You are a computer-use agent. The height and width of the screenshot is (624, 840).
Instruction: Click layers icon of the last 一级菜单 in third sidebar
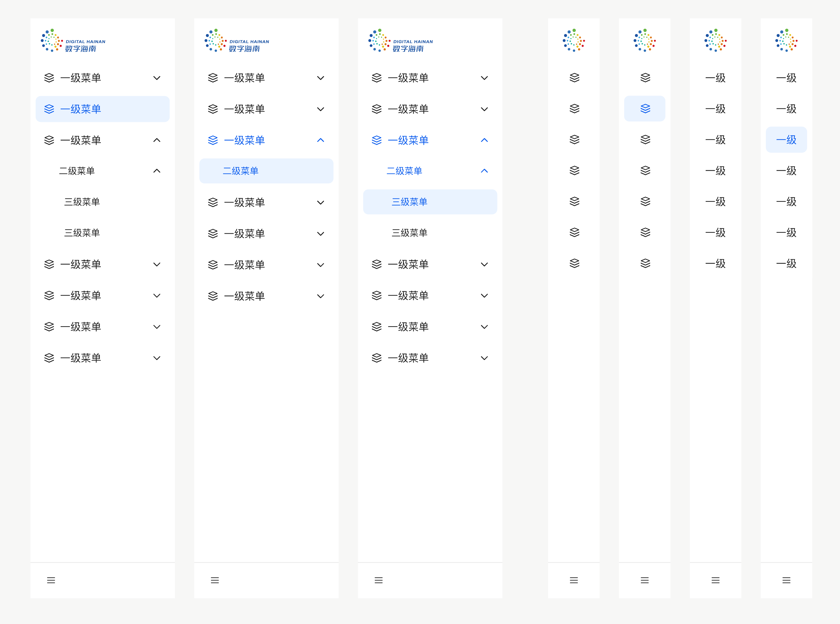pyautogui.click(x=377, y=358)
